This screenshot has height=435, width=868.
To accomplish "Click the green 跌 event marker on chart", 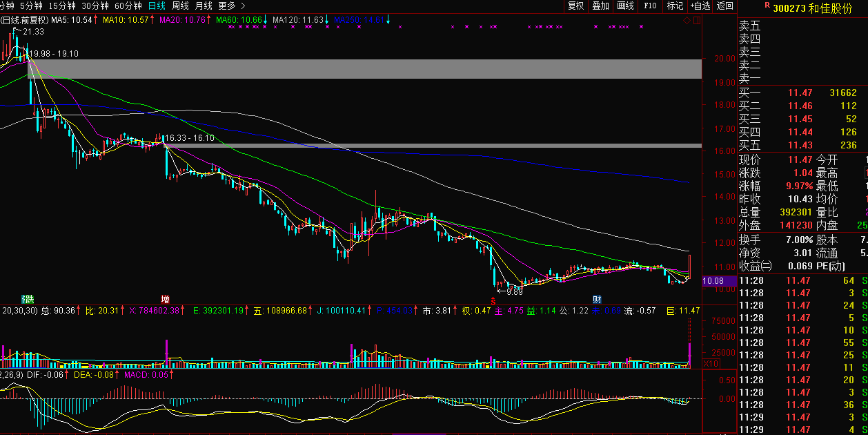I will pos(28,300).
